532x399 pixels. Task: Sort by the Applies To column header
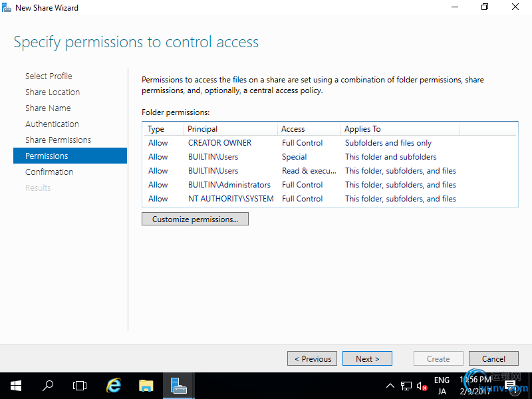(x=400, y=129)
